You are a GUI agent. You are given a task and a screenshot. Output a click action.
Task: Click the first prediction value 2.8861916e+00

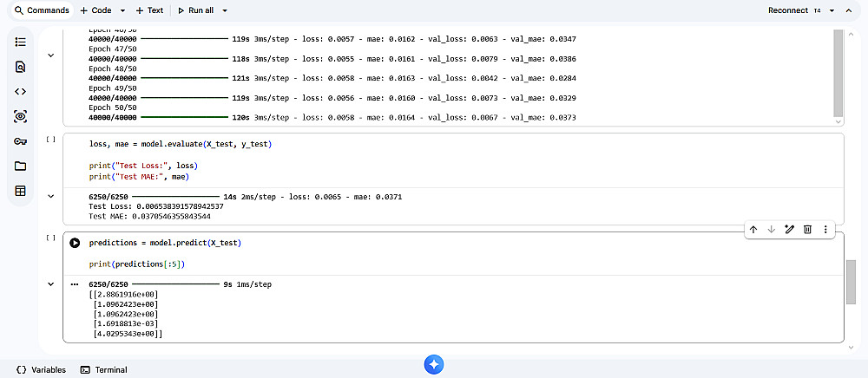[127, 295]
